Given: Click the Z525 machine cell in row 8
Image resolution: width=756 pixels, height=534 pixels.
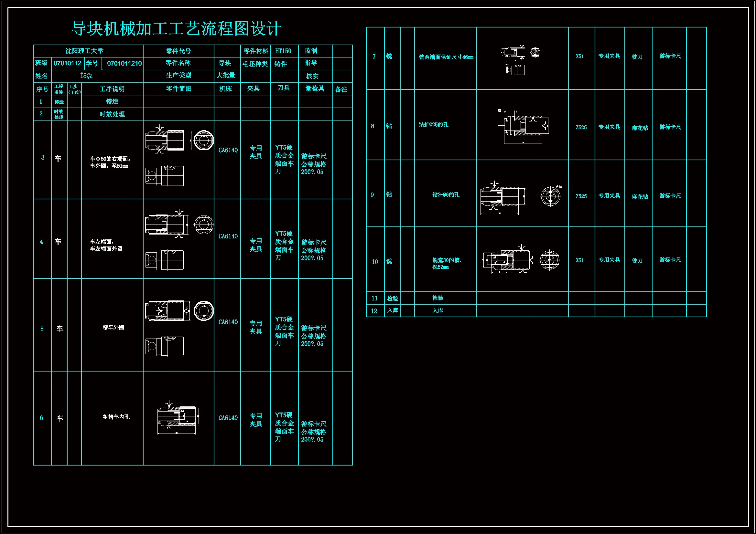Looking at the screenshot, I should (x=581, y=127).
